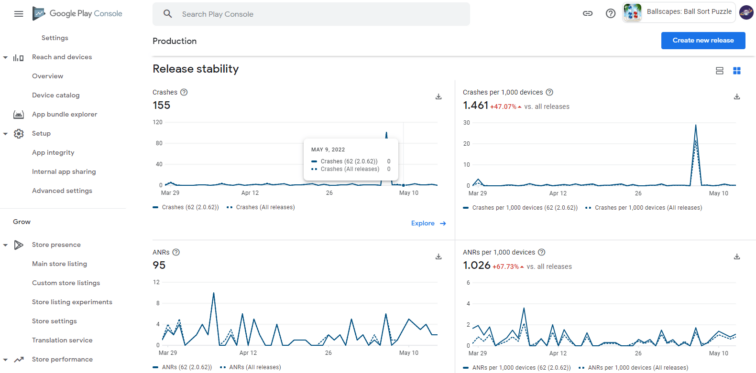Open Advanced settings

62,191
